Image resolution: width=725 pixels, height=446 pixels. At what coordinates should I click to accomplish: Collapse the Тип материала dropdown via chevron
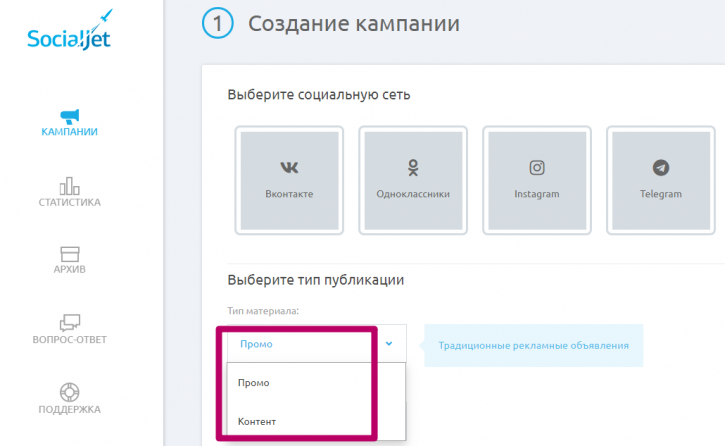389,343
